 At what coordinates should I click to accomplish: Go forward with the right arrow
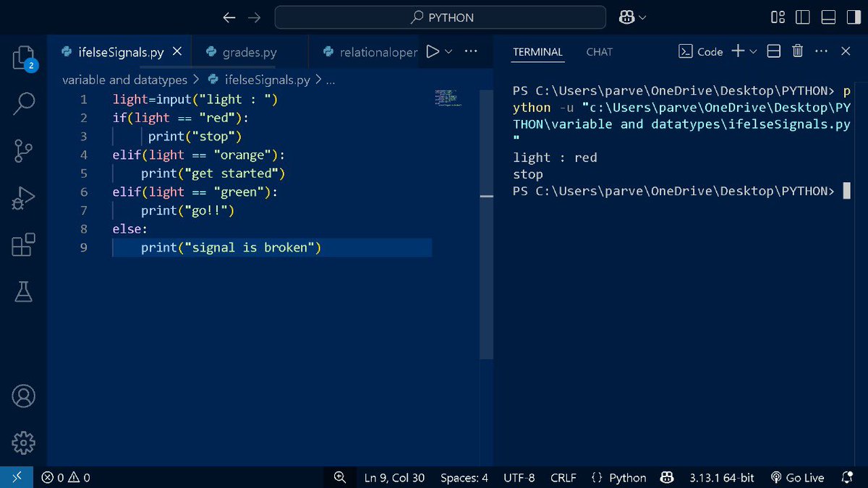click(254, 17)
